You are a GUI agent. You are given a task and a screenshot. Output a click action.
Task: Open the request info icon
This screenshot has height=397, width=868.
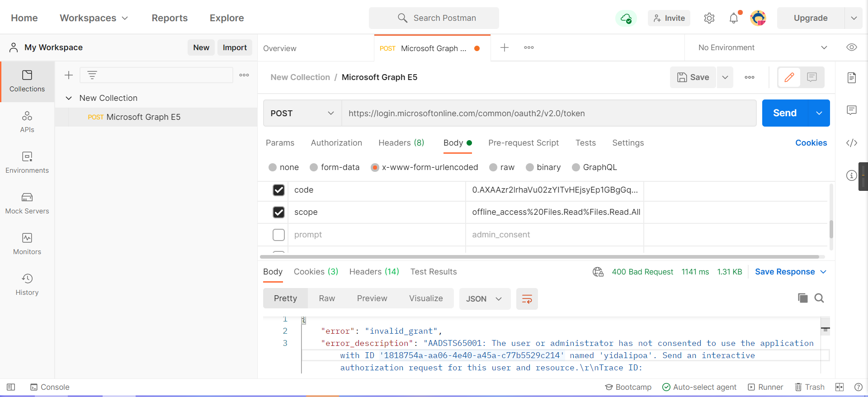pyautogui.click(x=852, y=175)
